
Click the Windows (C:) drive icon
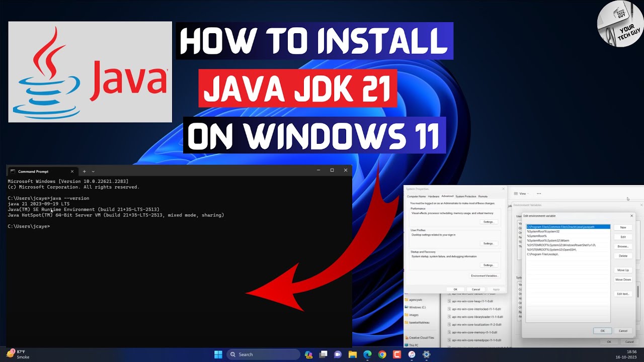pos(406,307)
